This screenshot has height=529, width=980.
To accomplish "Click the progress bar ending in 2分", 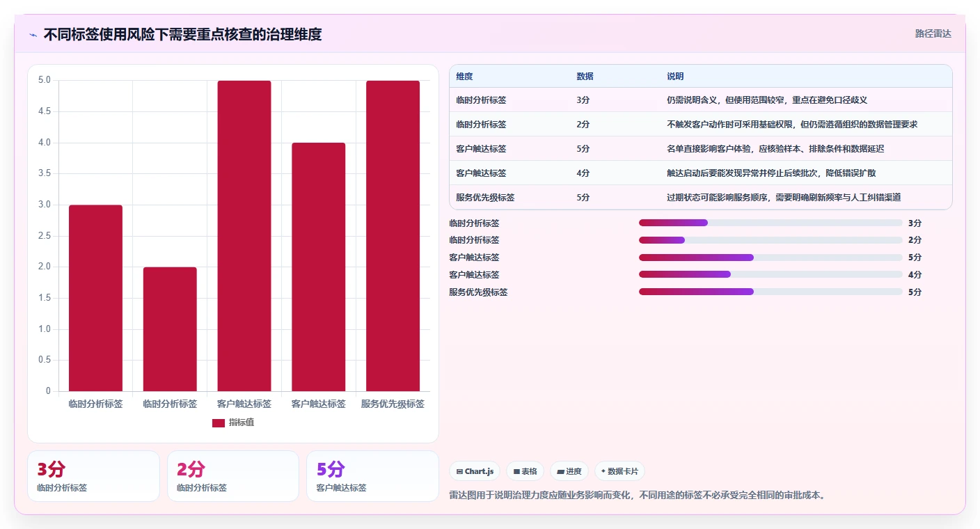I will (770, 240).
